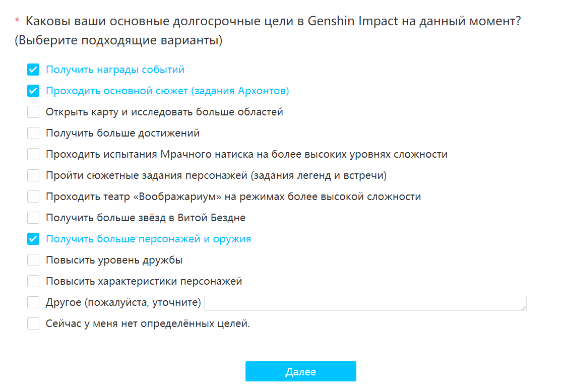The height and width of the screenshot is (392, 564).
Task: Uncheck the "Получить награды событий" checkbox
Action: [x=33, y=70]
